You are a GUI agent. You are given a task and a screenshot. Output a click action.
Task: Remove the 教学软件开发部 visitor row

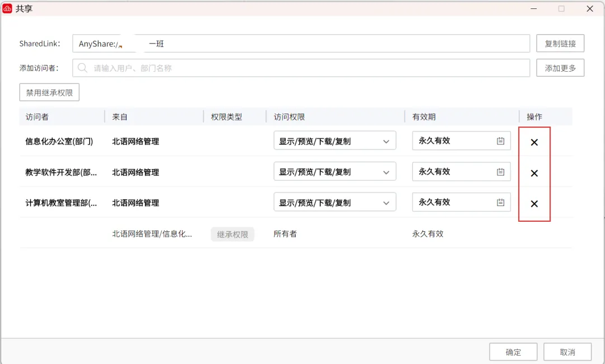coord(534,173)
